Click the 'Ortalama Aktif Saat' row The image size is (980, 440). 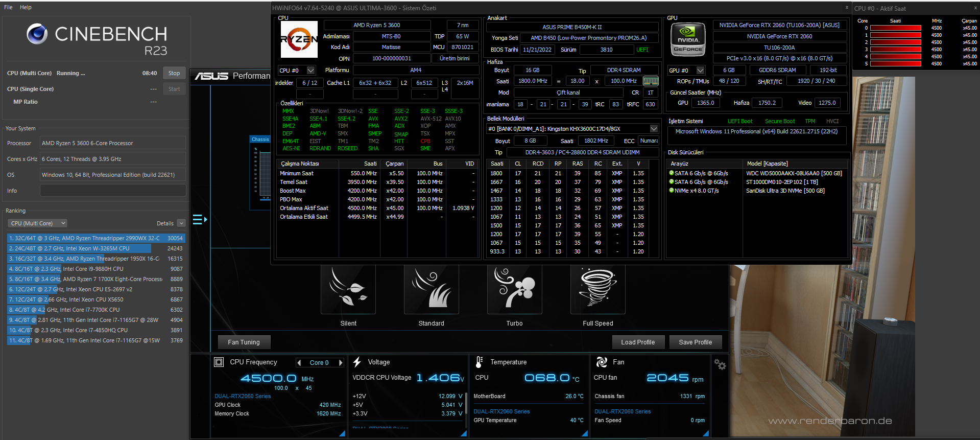pyautogui.click(x=376, y=208)
